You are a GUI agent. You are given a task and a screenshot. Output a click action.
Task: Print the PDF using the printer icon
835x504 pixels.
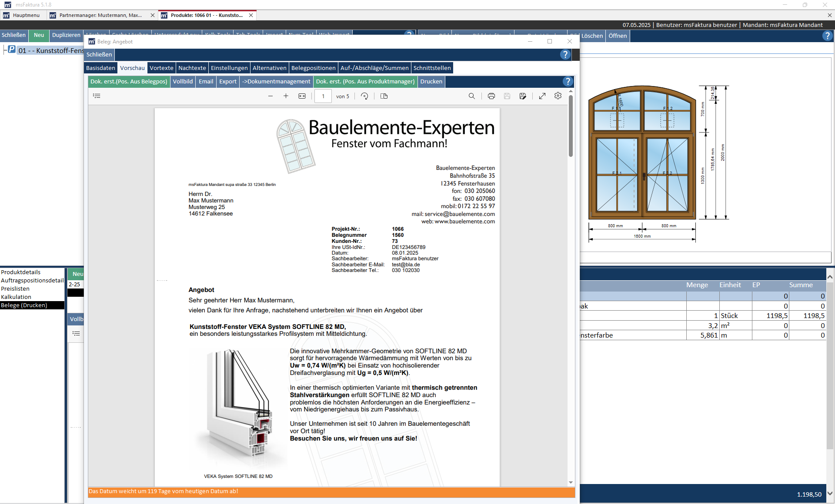[491, 96]
